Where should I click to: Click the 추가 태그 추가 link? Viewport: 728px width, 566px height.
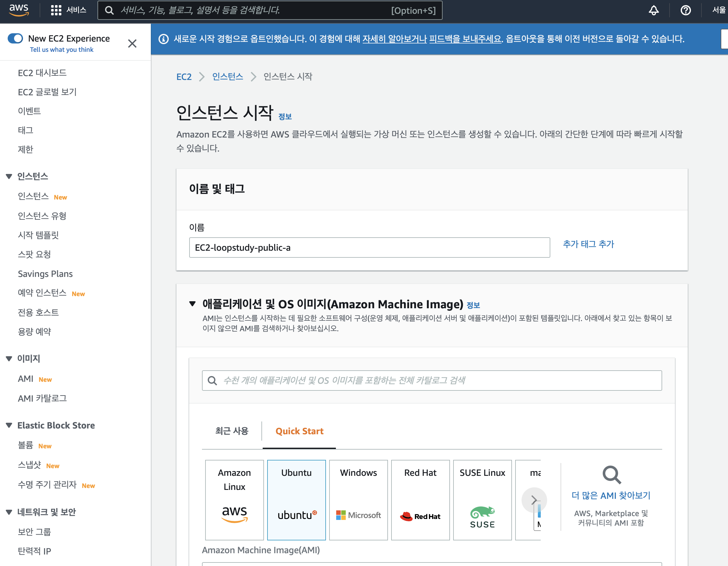click(588, 244)
